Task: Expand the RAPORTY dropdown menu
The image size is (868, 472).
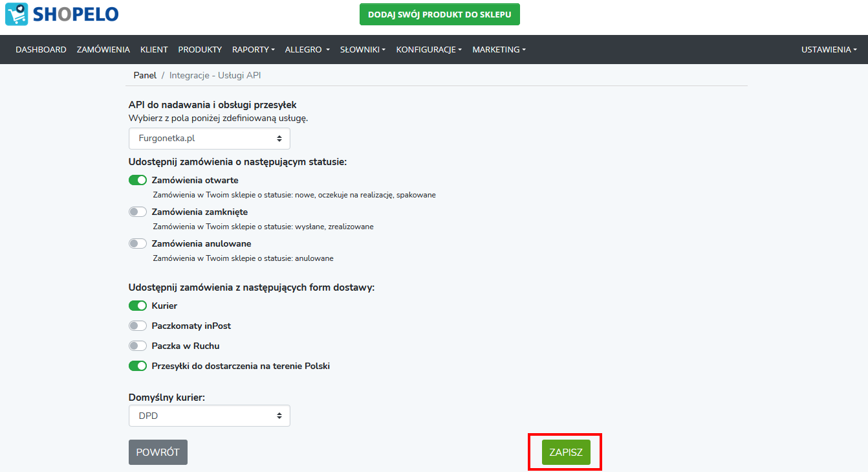Action: pyautogui.click(x=254, y=49)
